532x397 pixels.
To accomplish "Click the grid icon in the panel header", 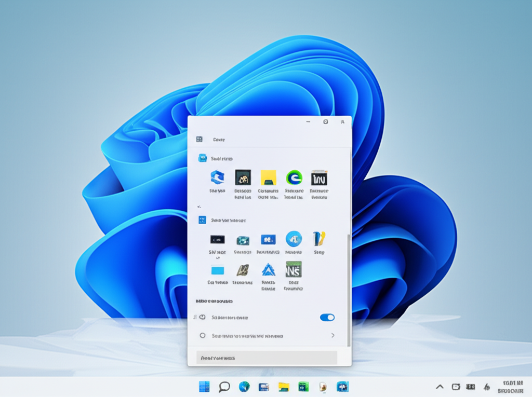I will tap(199, 139).
